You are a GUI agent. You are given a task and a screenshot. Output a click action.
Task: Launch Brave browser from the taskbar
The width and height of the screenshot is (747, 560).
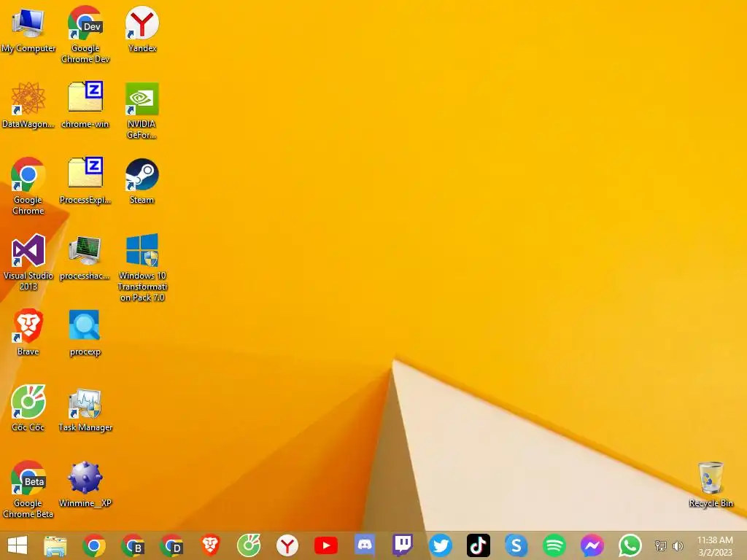(210, 545)
